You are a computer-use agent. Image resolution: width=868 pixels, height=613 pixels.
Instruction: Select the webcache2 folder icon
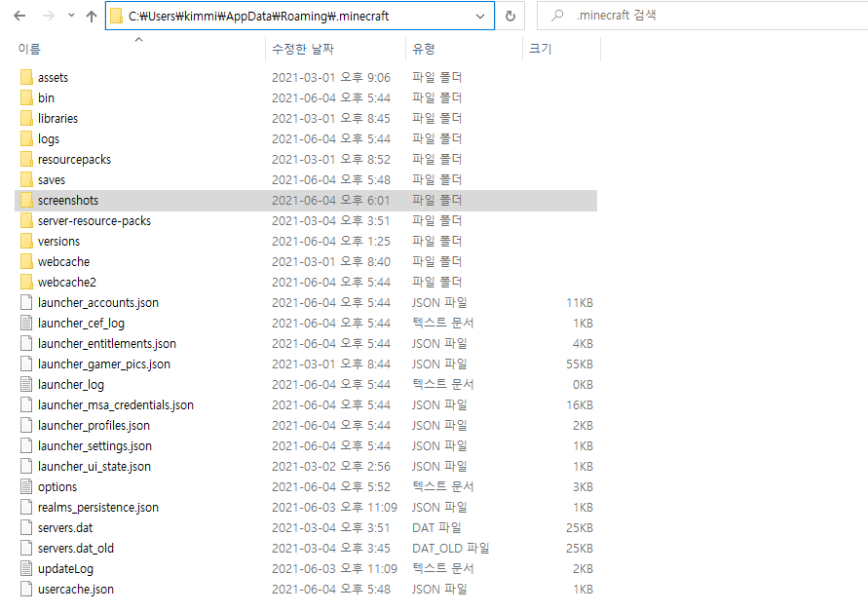(x=26, y=283)
